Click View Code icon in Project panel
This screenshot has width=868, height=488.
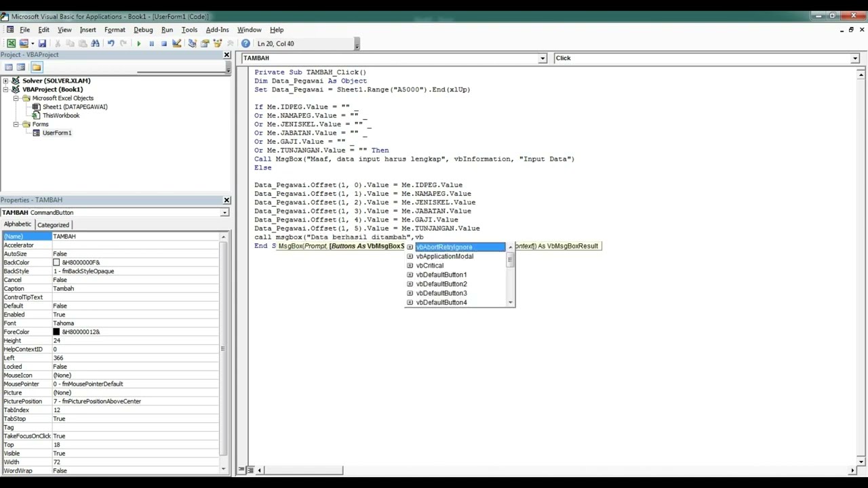click(9, 67)
